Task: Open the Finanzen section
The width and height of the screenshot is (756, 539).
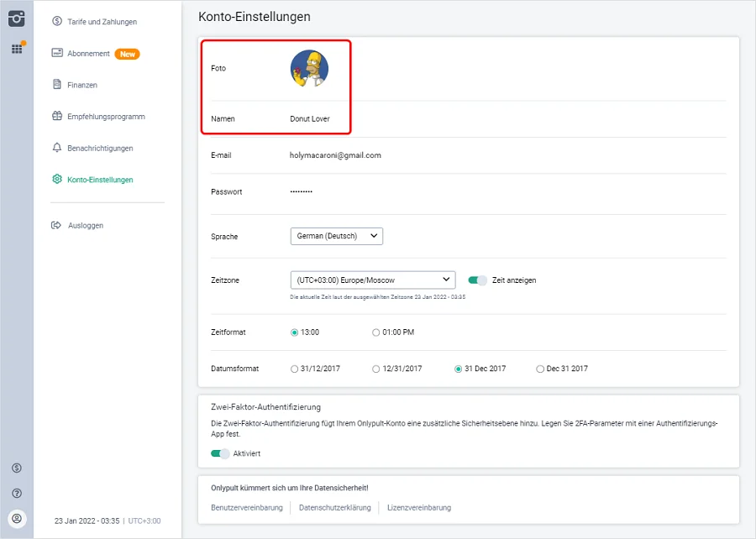Action: [82, 85]
